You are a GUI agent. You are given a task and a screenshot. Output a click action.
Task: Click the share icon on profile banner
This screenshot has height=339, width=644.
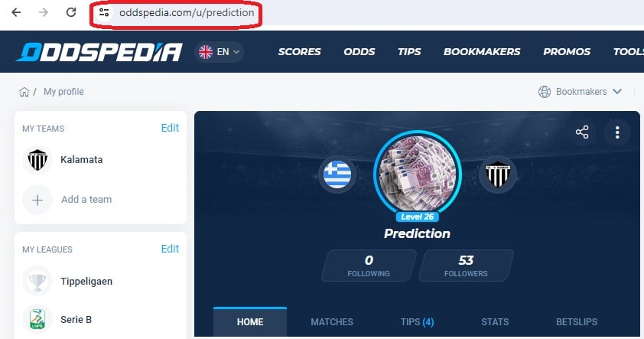[x=582, y=132]
